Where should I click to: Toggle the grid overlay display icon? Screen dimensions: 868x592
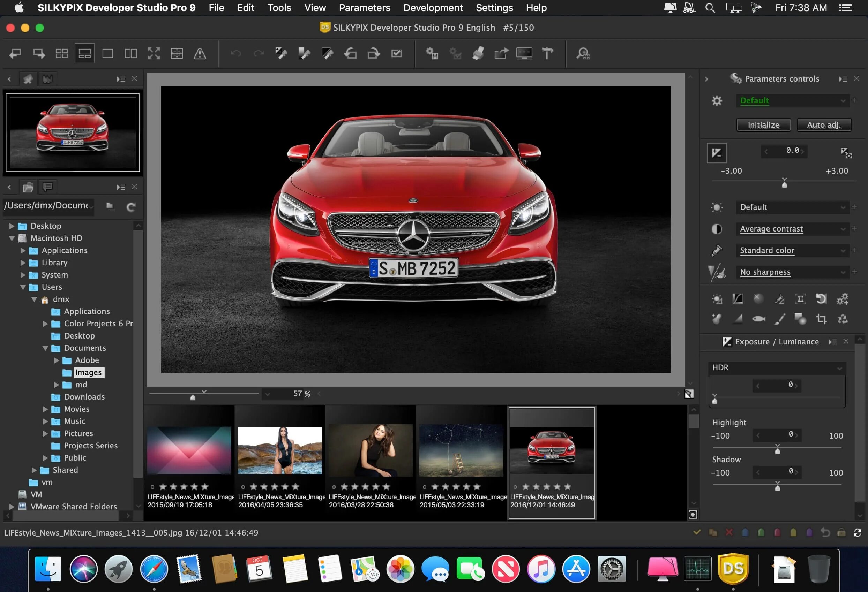177,53
